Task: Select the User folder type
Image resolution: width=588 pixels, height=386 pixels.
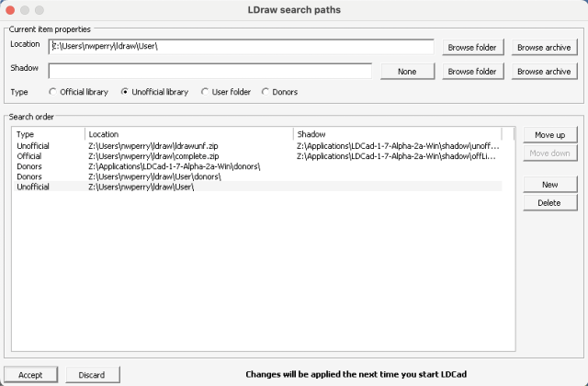Action: 226,92
